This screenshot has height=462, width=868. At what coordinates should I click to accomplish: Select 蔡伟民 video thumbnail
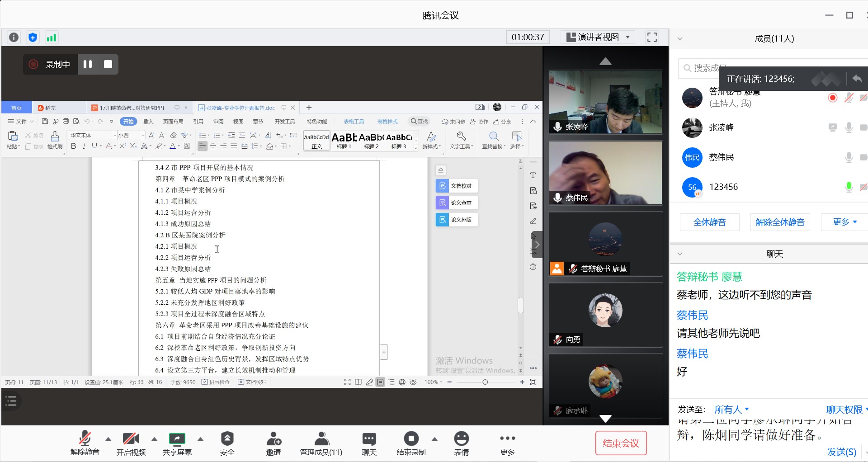pos(606,173)
